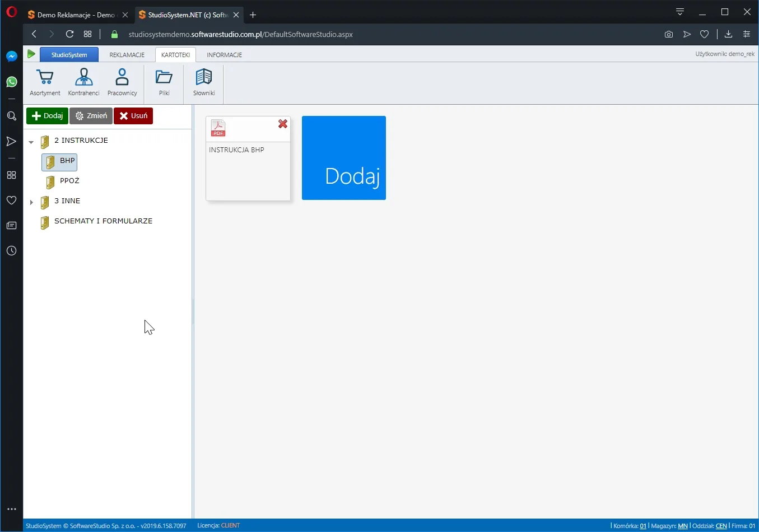
Task: Open bookmarks heart in the sidebar
Action: (11, 200)
